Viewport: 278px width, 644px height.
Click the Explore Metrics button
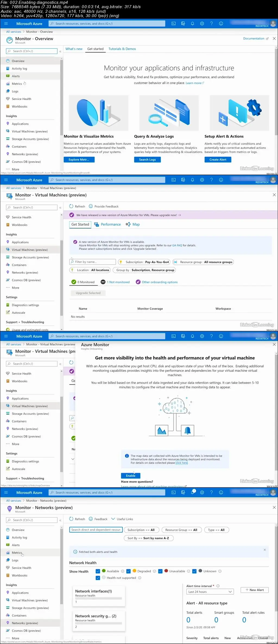(x=79, y=160)
